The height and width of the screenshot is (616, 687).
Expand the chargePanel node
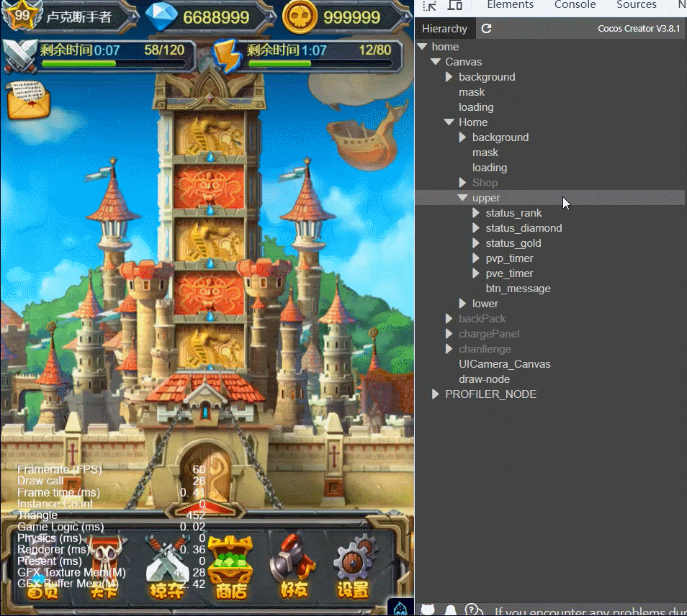tap(449, 334)
